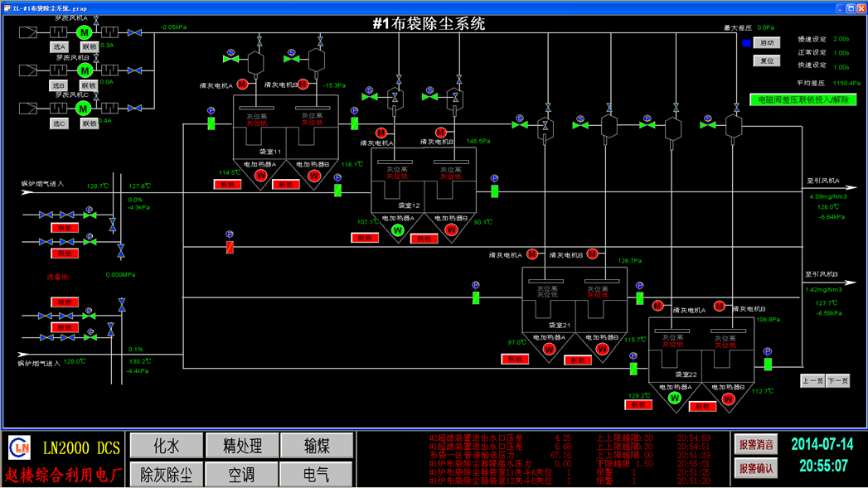Select alarm row #2超滤装置进出水口压差
The height and width of the screenshot is (488, 868).
[x=569, y=437]
